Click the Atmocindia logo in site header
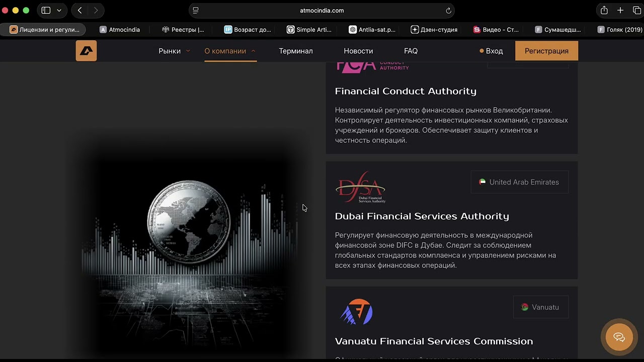Viewport: 644px width, 362px height. click(x=86, y=51)
